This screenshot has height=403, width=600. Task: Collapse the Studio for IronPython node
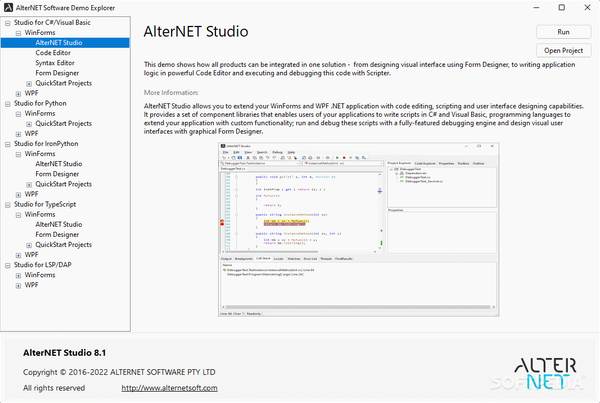click(x=8, y=144)
